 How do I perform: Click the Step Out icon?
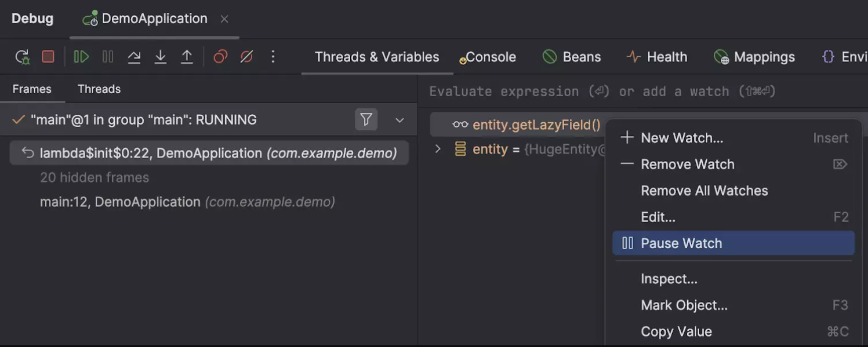coord(187,56)
